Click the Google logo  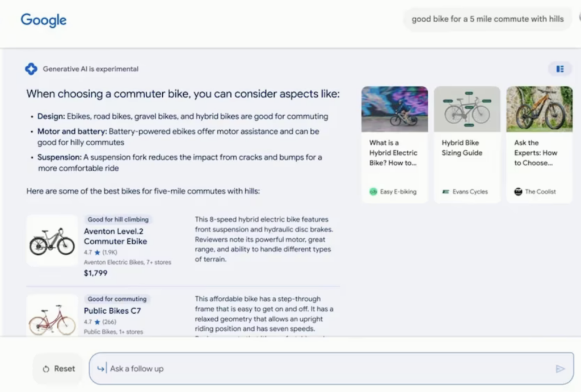click(x=43, y=20)
